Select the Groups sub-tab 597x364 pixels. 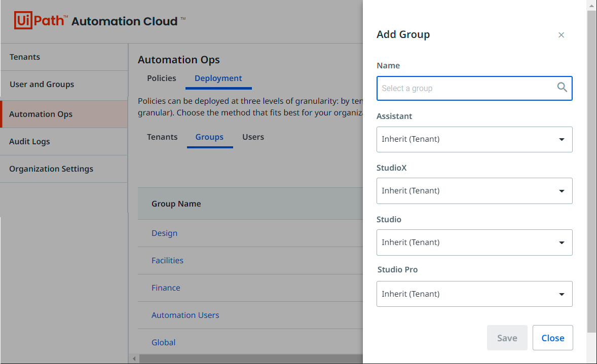(x=209, y=137)
